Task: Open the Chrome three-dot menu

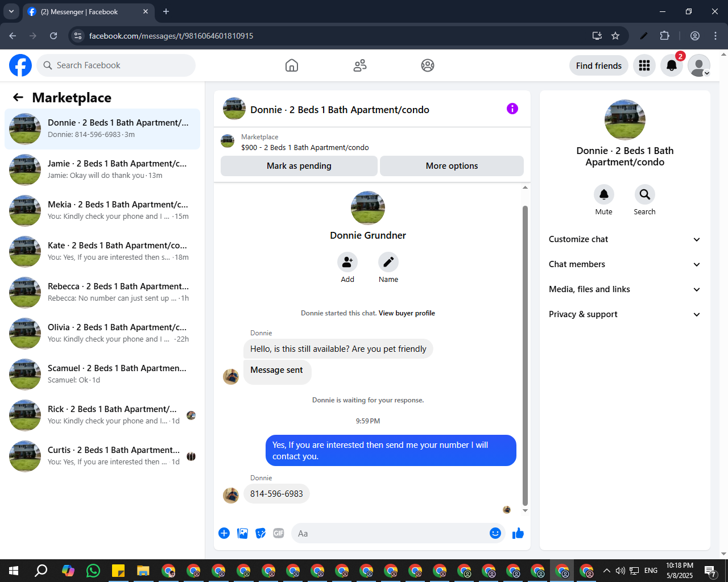Action: click(x=715, y=36)
